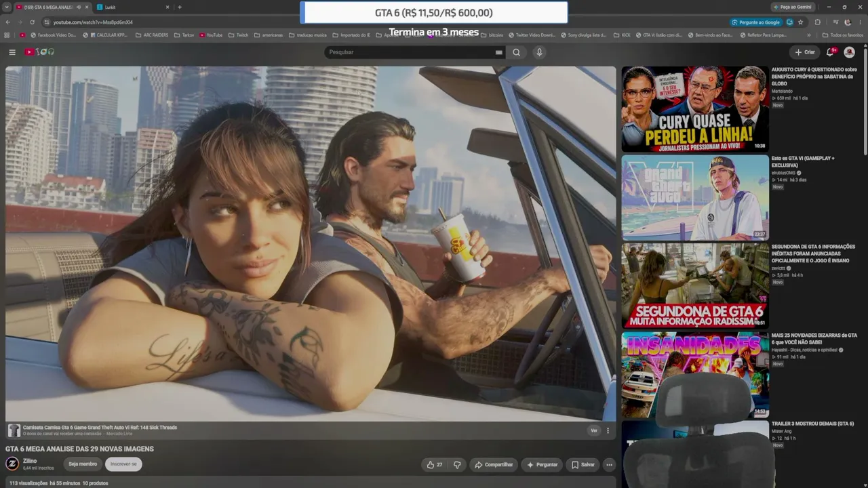Viewport: 868px width, 488px height.
Task: Open YouTube notifications bell
Action: (x=830, y=52)
